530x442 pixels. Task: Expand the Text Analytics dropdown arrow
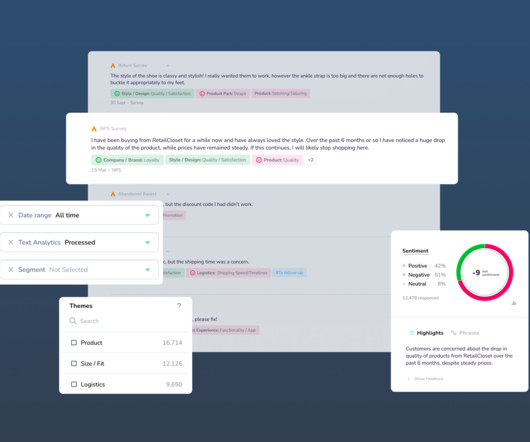147,243
